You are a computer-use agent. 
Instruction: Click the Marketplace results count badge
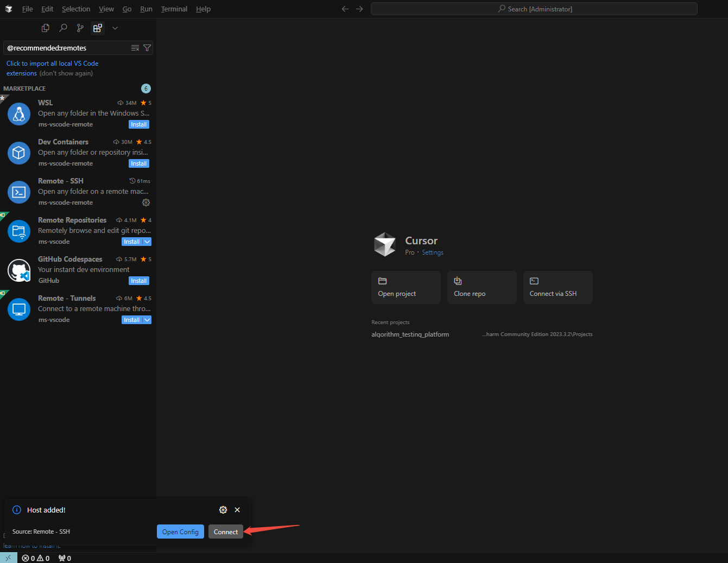point(146,88)
